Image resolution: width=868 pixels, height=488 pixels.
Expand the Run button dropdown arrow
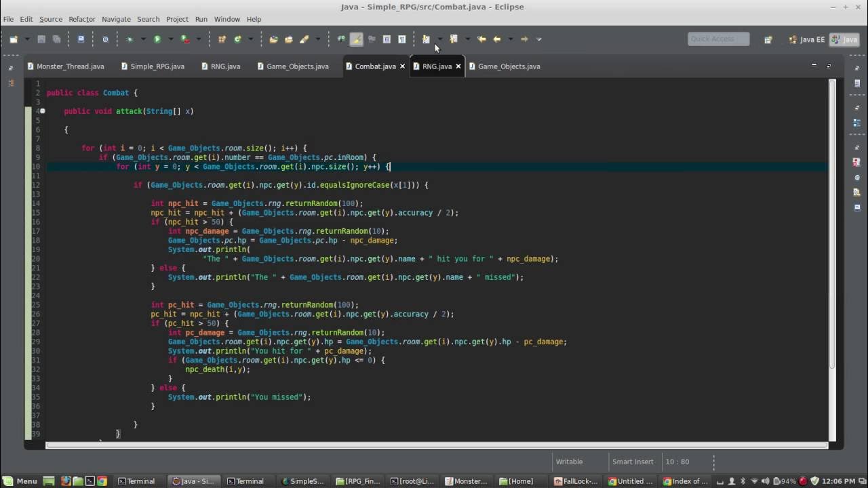pos(170,39)
